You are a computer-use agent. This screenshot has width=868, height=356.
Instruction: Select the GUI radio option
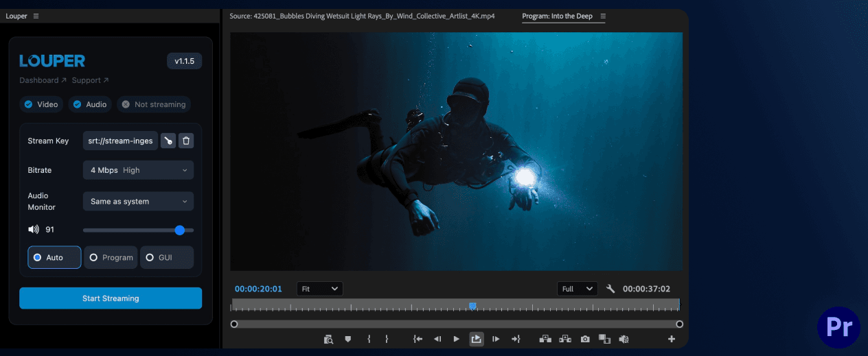pyautogui.click(x=167, y=257)
